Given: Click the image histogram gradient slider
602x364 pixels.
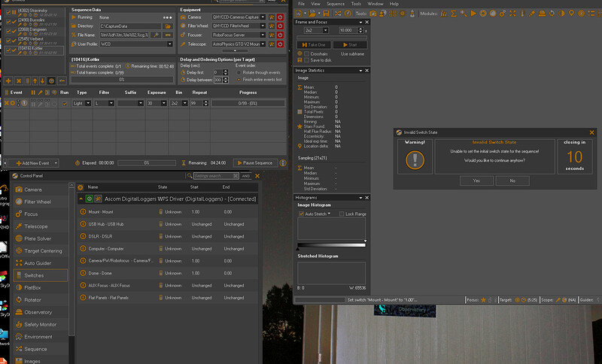Looking at the screenshot, I should (x=332, y=246).
